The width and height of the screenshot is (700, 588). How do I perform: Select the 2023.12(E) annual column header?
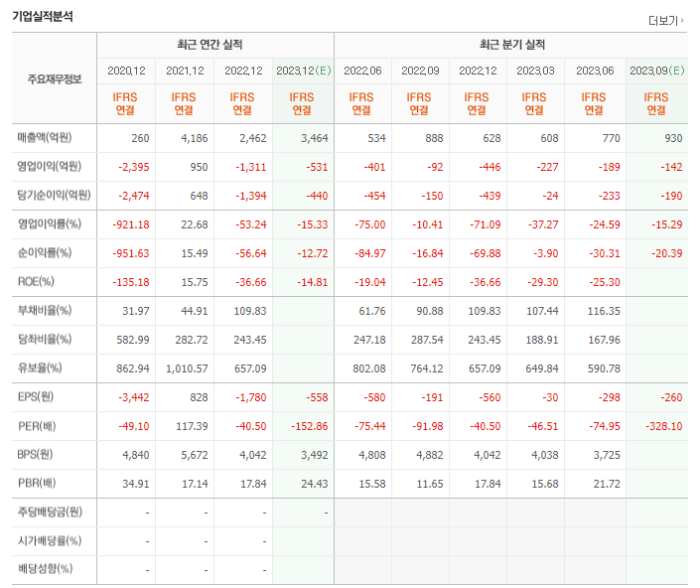coord(304,71)
